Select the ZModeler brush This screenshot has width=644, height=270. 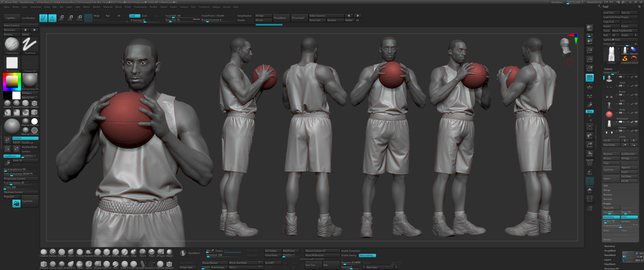(34, 103)
